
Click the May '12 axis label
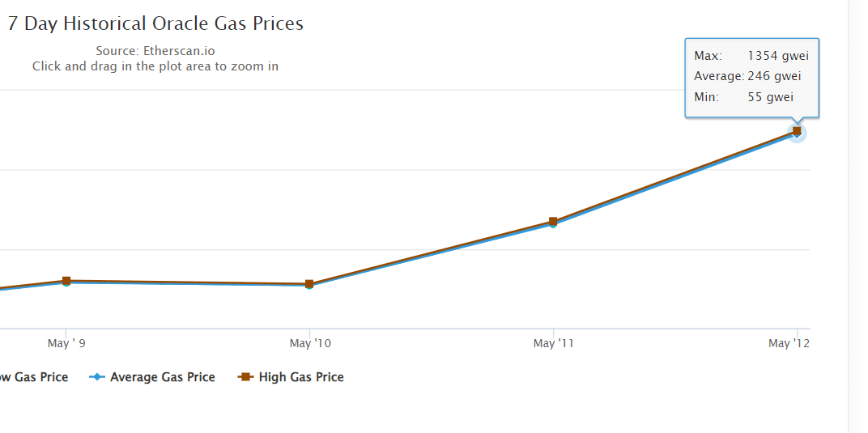point(789,343)
